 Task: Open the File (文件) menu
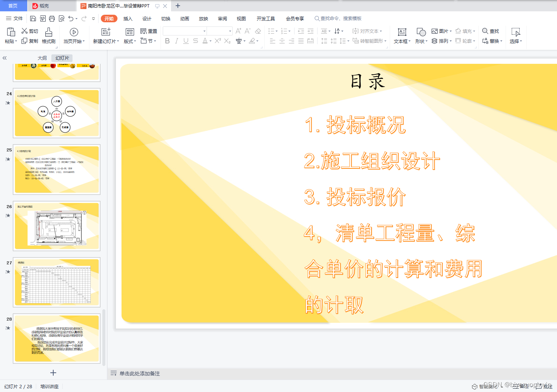click(14, 19)
